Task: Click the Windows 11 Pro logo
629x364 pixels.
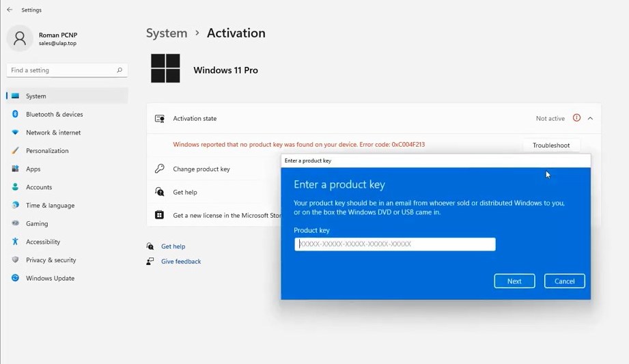Action: [x=165, y=68]
